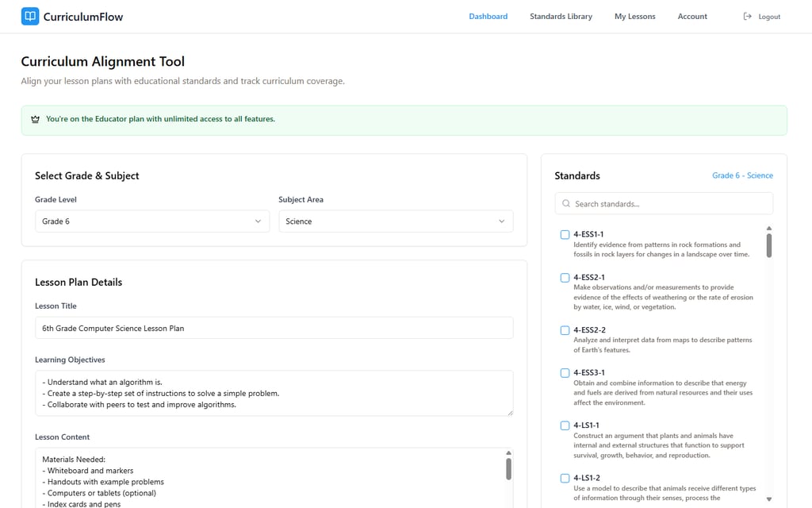The height and width of the screenshot is (508, 812).
Task: Click the Grade 6 - Science label
Action: point(742,175)
